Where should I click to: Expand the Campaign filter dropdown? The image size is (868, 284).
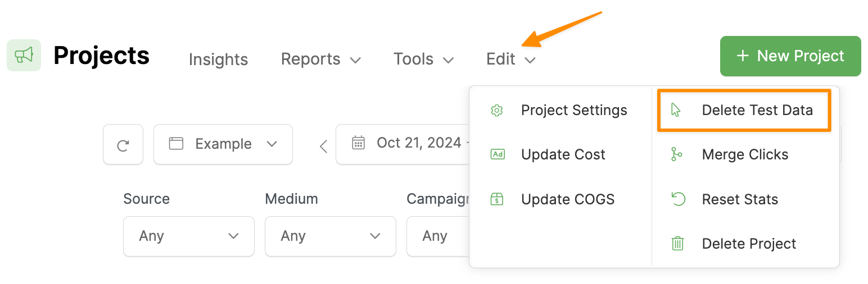tap(437, 236)
